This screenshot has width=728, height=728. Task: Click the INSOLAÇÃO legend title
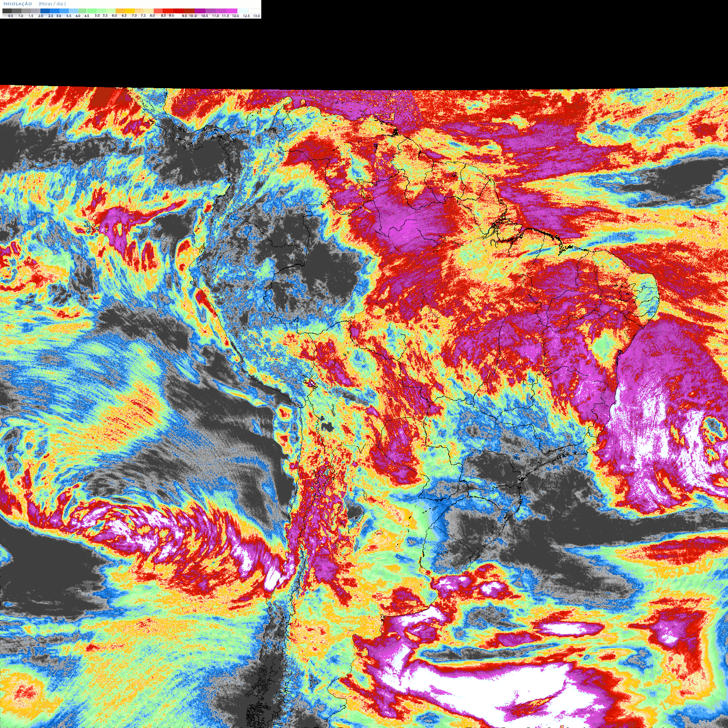coord(18,4)
